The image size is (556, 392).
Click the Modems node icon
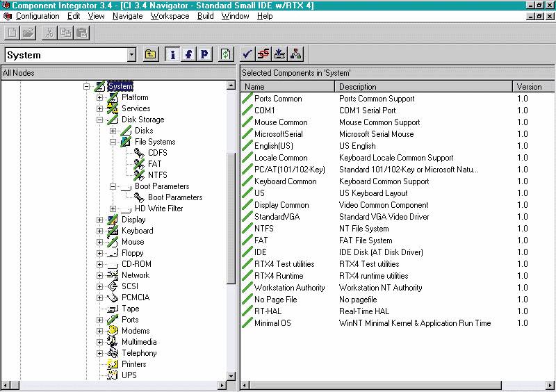113,331
